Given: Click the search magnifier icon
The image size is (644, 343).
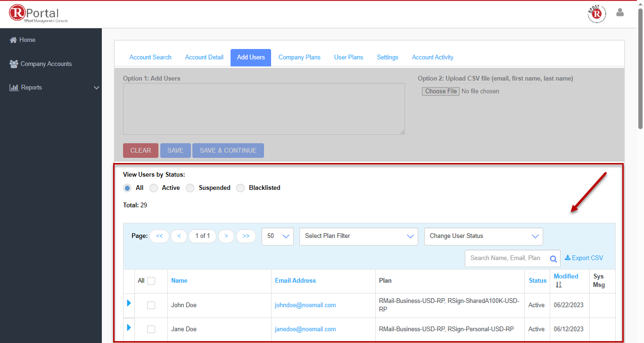Looking at the screenshot, I should click(553, 259).
